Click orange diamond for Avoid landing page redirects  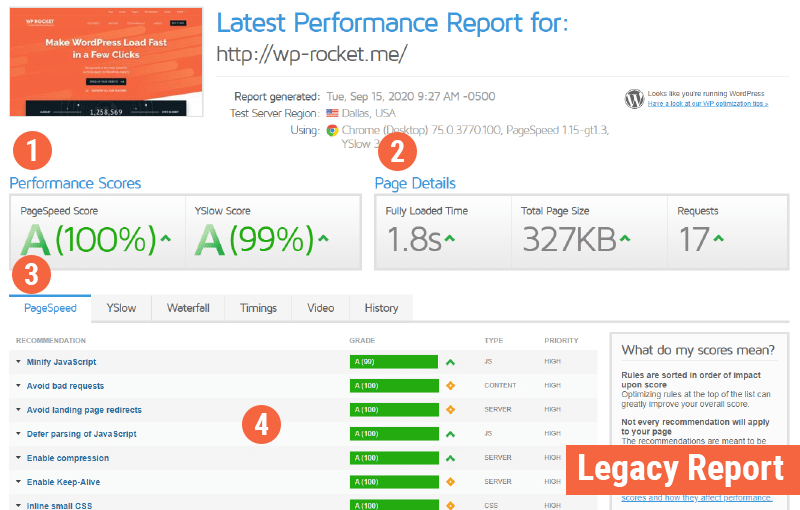click(450, 410)
